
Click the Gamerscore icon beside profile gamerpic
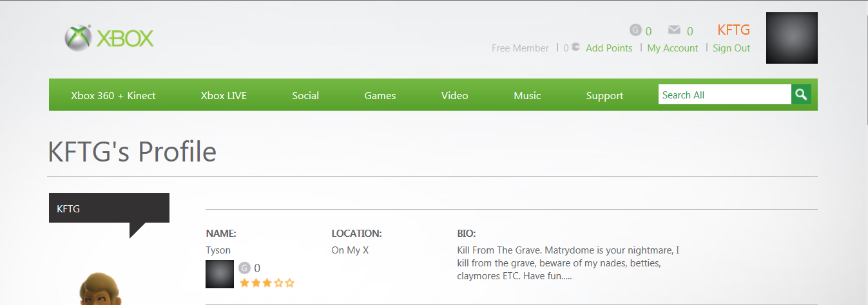244,268
